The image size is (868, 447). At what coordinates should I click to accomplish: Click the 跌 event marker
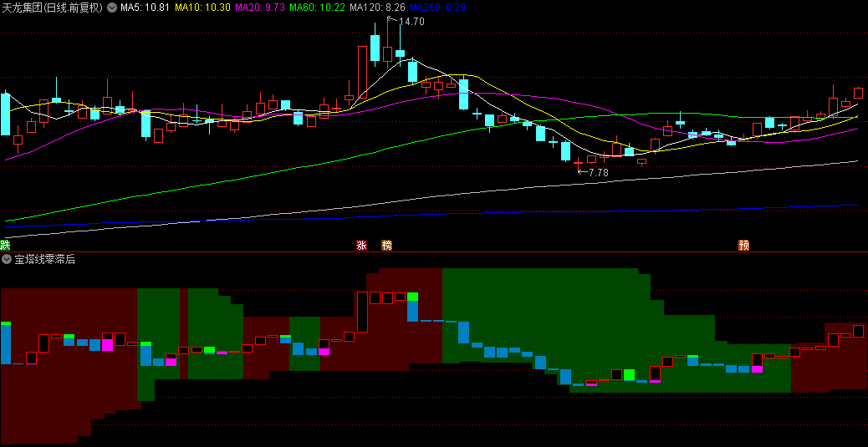6,245
